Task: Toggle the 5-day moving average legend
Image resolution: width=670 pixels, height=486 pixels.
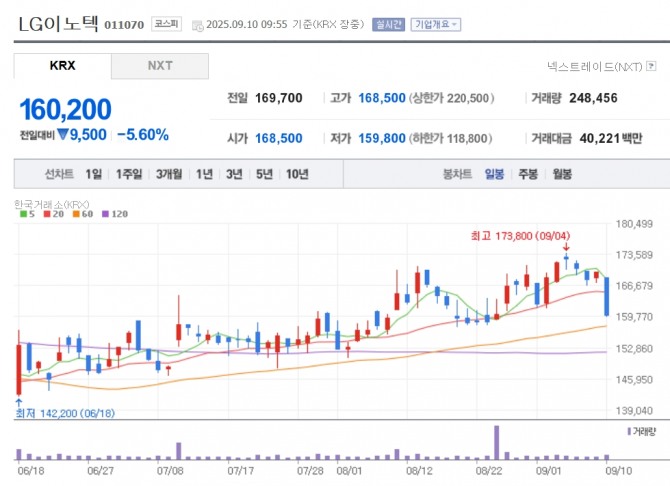Action: (25, 214)
